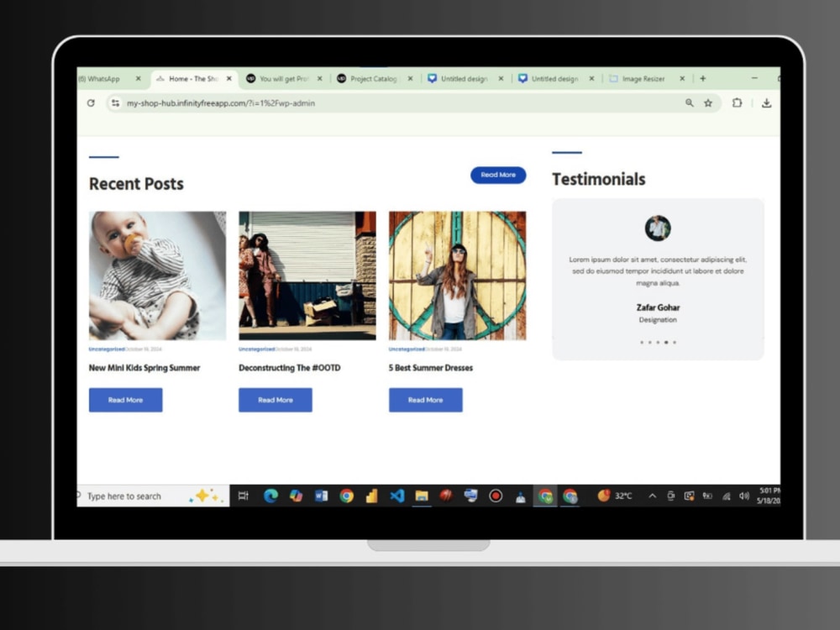Open File Explorer from the taskbar
This screenshot has height=630, width=840.
[422, 496]
